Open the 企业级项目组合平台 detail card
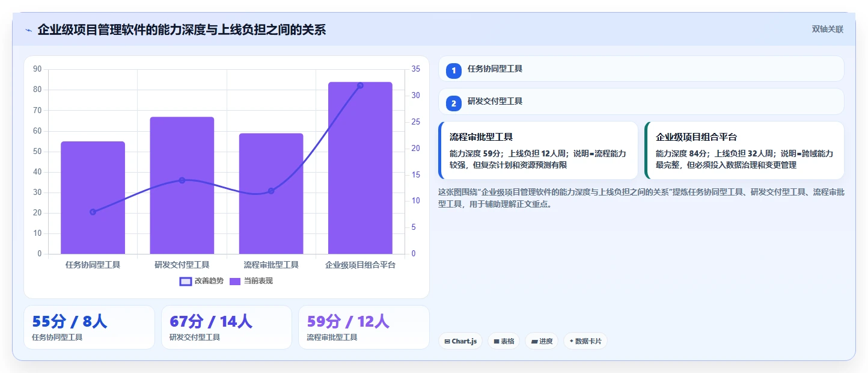 point(744,150)
